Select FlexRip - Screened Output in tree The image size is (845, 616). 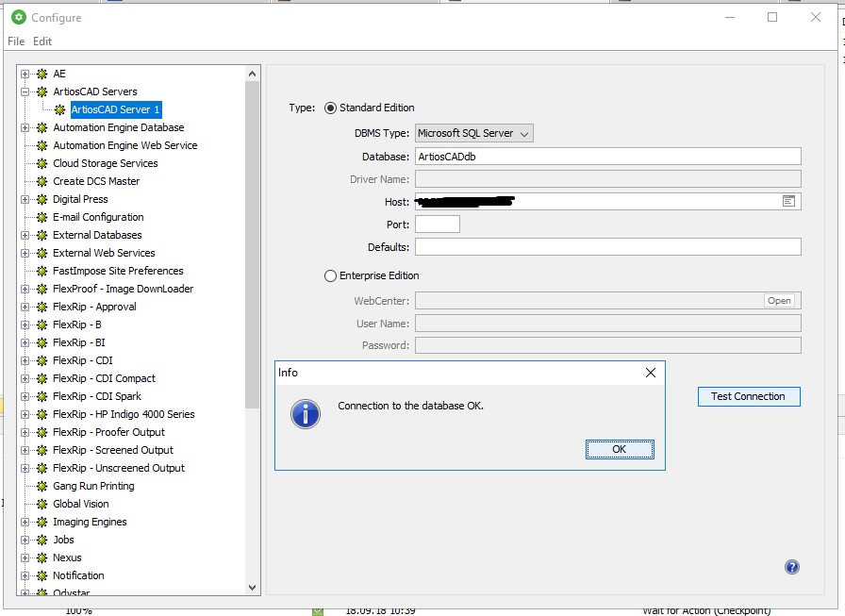click(112, 450)
